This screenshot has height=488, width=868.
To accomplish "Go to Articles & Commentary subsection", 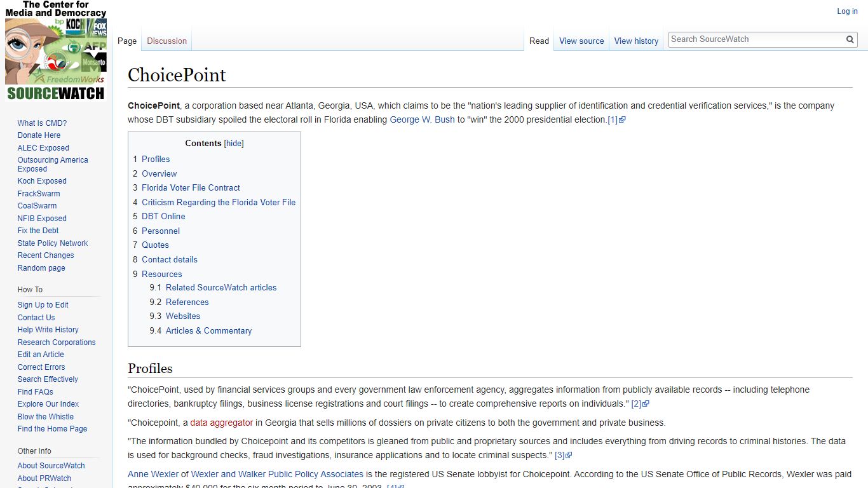I will (x=208, y=330).
